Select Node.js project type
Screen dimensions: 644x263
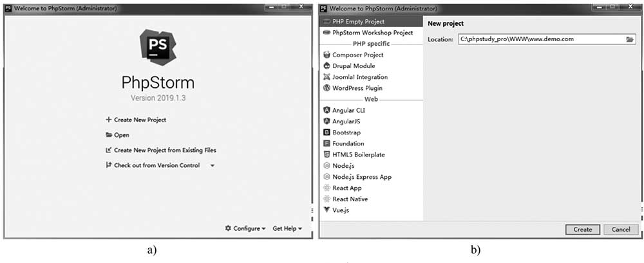point(371,166)
